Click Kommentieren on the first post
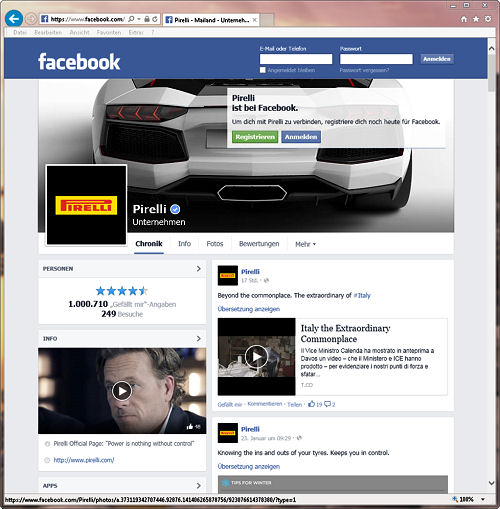Viewport: 500px width, 509px height. click(265, 404)
